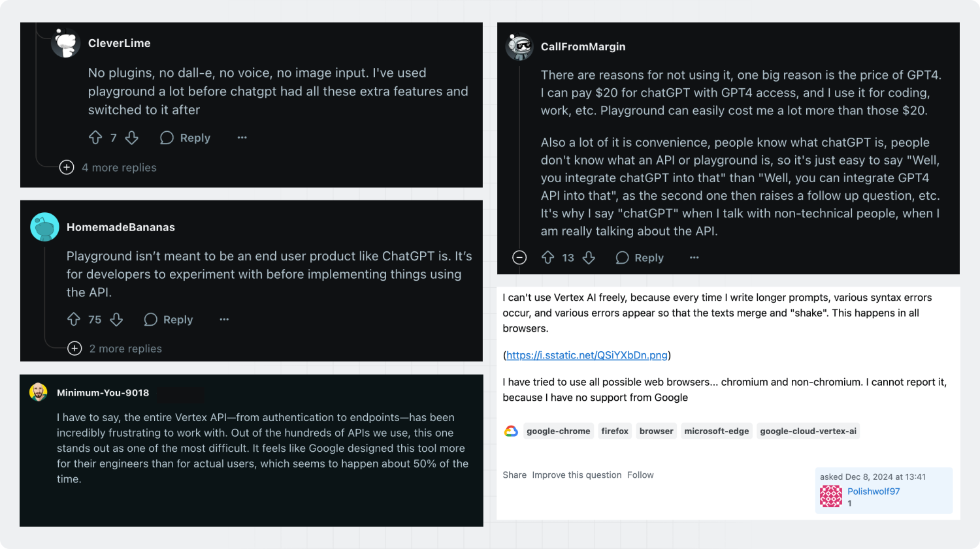The height and width of the screenshot is (549, 980).
Task: Select the google-cloud-vertex-ai tag
Action: [808, 431]
